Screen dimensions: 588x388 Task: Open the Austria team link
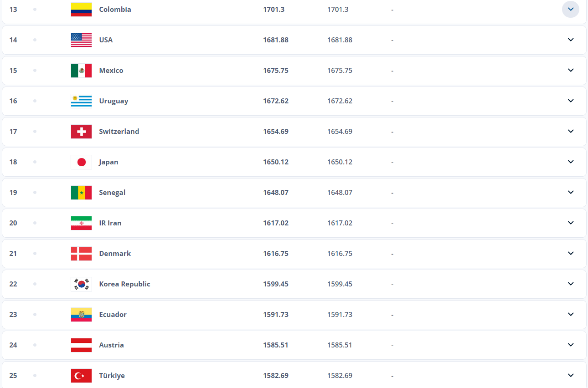[x=111, y=345]
